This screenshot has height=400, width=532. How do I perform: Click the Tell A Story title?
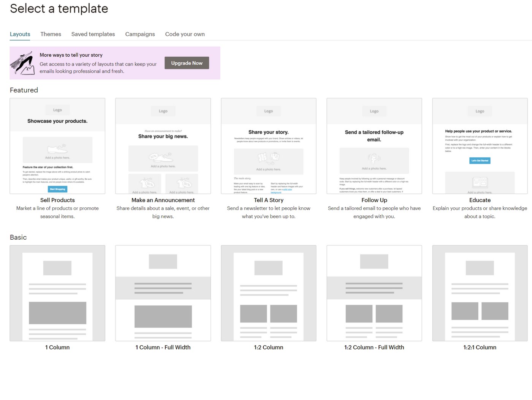point(269,200)
